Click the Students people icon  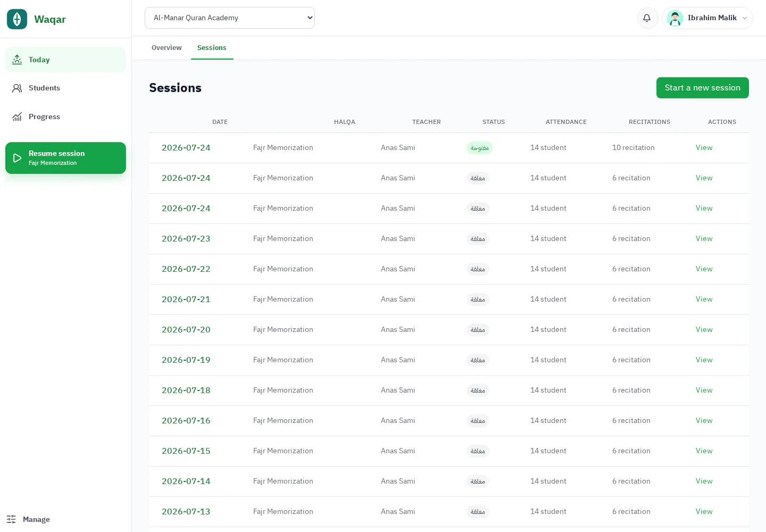point(17,88)
